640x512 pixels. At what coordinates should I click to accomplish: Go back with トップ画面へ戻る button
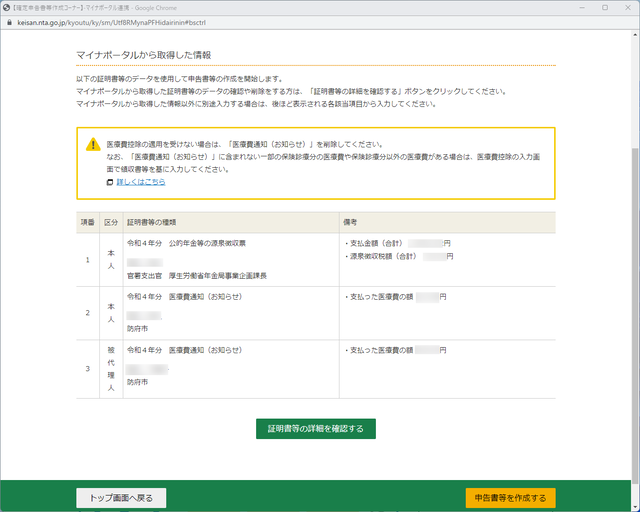(121, 498)
